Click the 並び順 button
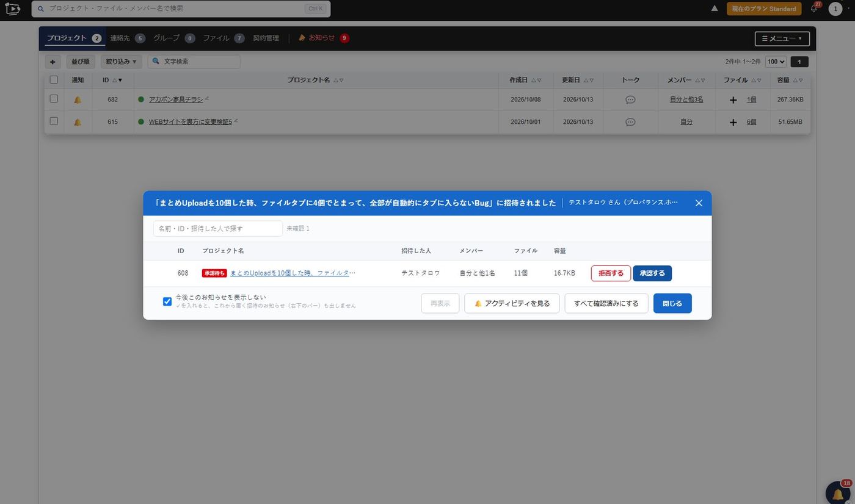This screenshot has height=504, width=855. tap(81, 62)
